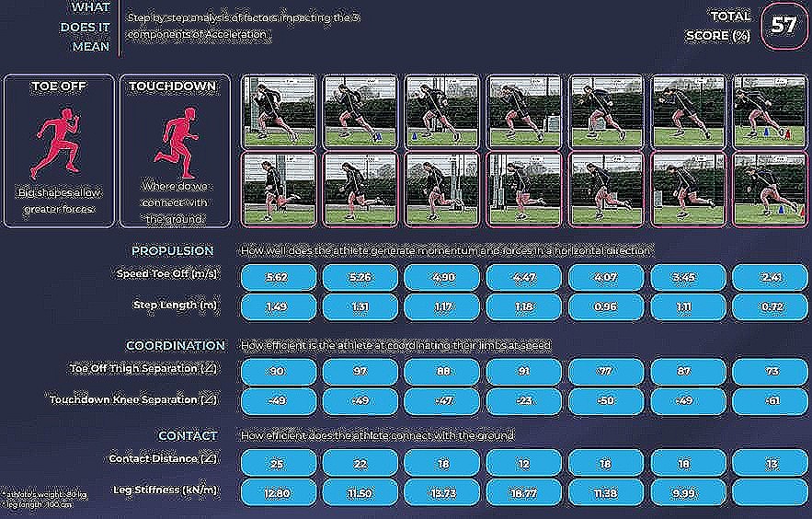
Task: Click the 1.11 Step Length cell
Action: point(688,307)
